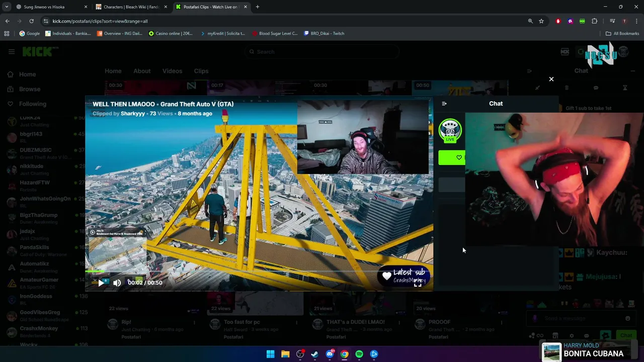Open Steam from taskbar
The width and height of the screenshot is (644, 362).
click(314, 354)
